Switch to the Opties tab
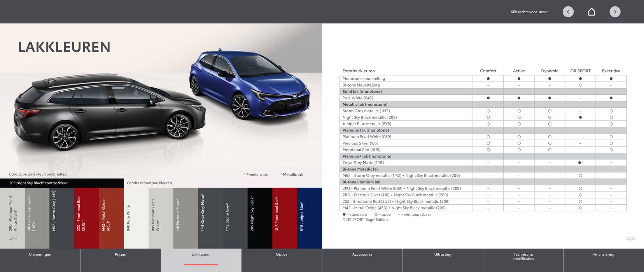 click(282, 255)
